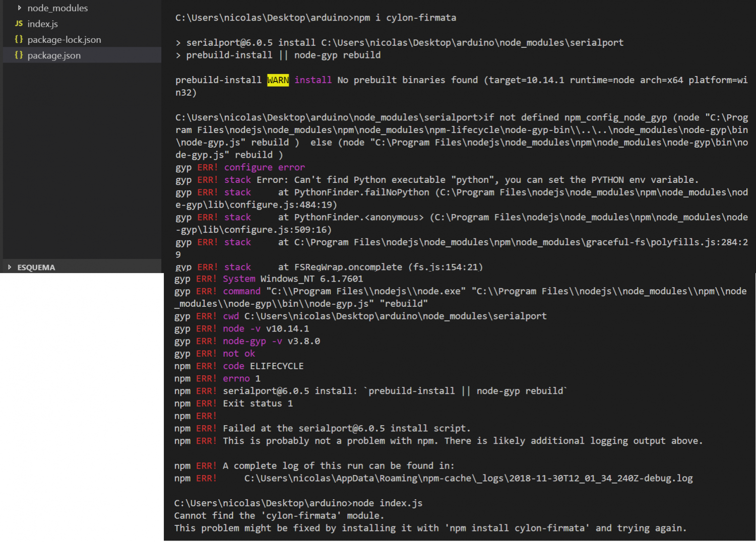This screenshot has height=542, width=756.
Task: Select package.json in the explorer
Action: [82, 55]
